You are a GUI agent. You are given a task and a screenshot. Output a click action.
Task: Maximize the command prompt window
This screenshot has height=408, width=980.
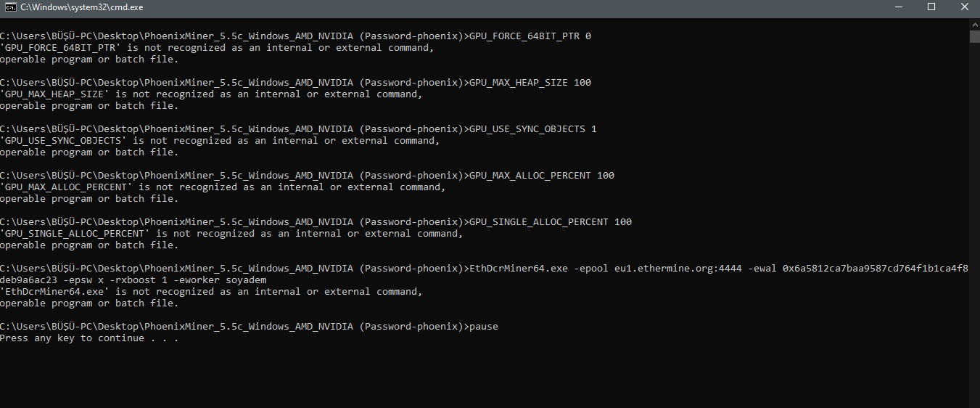coord(931,7)
